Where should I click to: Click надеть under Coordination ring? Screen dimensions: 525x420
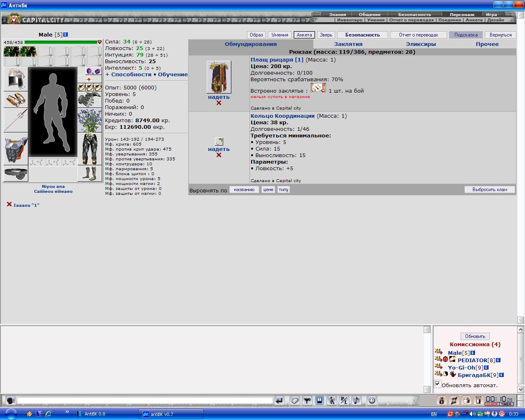(219, 149)
